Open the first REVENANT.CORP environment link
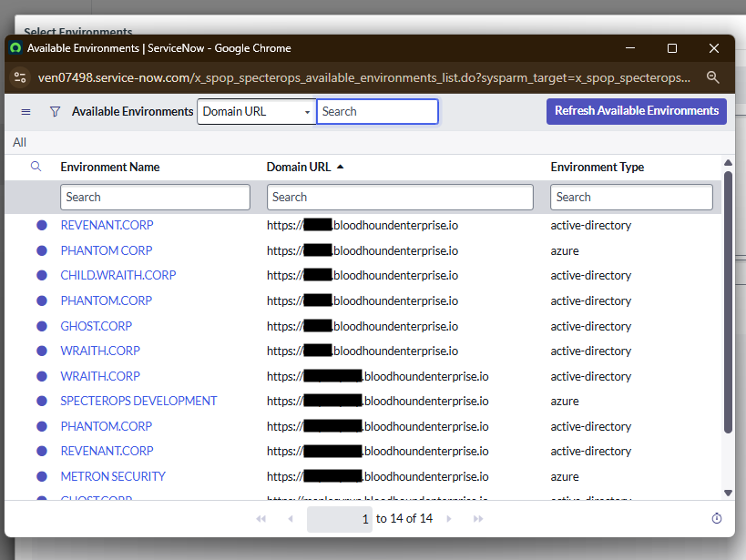Viewport: 746px width, 560px height. [107, 225]
